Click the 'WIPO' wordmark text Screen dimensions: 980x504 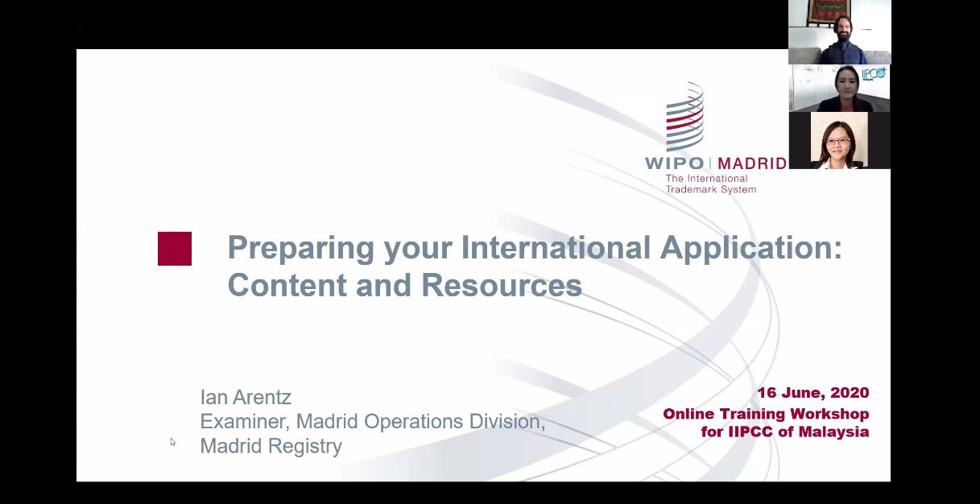(675, 163)
